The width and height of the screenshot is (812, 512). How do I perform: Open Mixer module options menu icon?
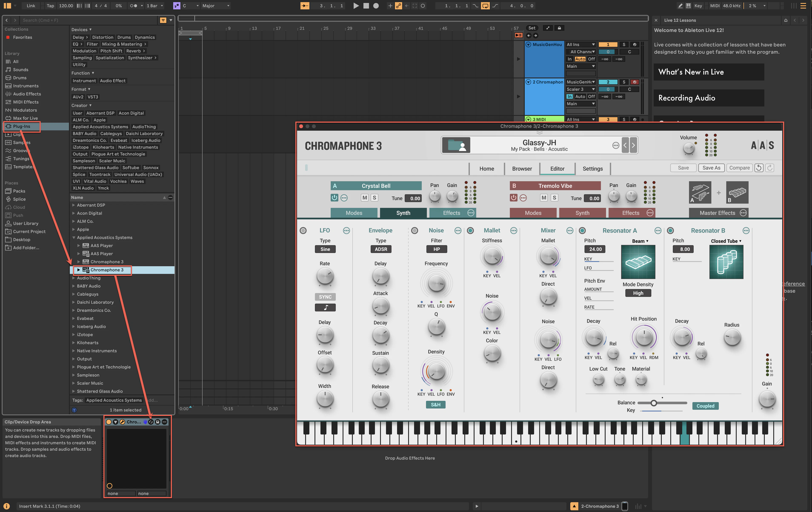pyautogui.click(x=570, y=230)
